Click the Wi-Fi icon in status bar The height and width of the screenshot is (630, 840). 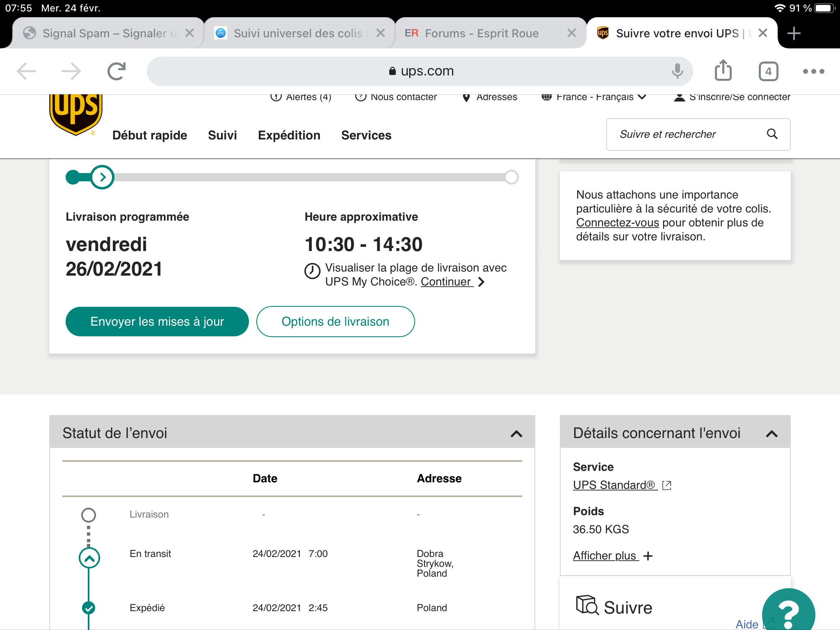pos(780,8)
